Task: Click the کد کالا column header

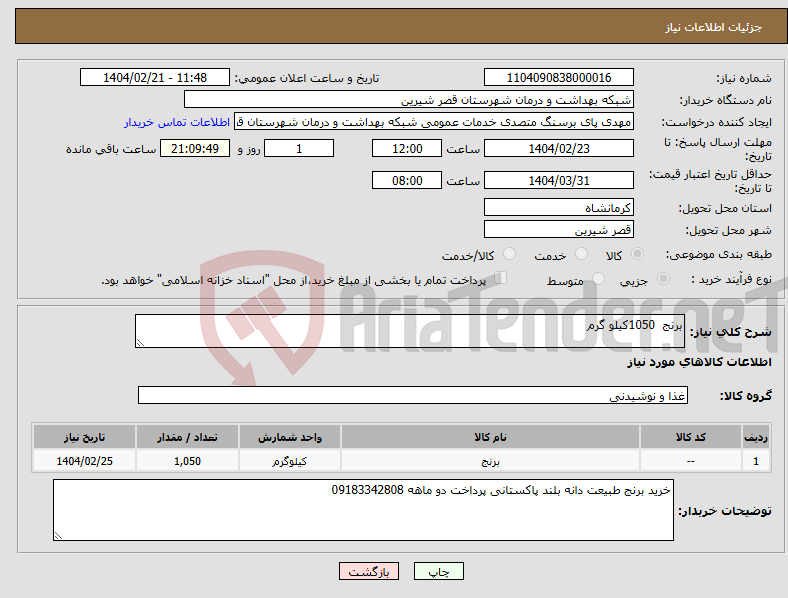Action: click(x=691, y=437)
